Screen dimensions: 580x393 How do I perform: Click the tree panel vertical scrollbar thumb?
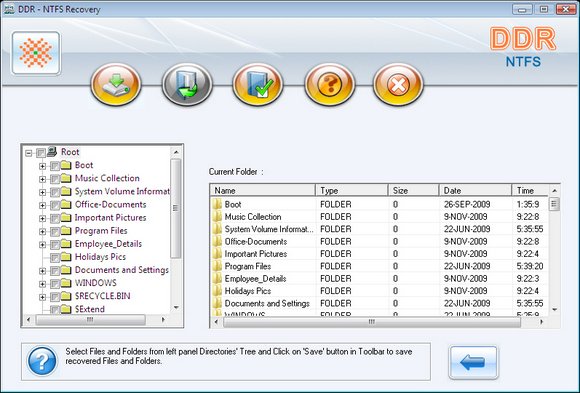click(176, 208)
